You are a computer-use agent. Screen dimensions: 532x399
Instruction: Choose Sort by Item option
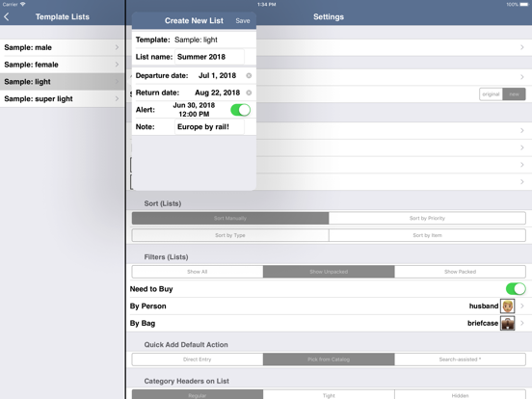pos(427,235)
